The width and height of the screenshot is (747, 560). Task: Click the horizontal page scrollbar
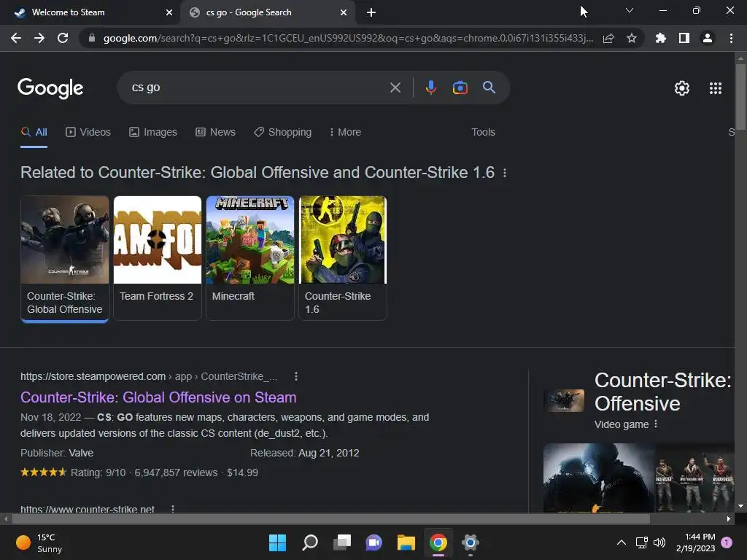[x=330, y=518]
